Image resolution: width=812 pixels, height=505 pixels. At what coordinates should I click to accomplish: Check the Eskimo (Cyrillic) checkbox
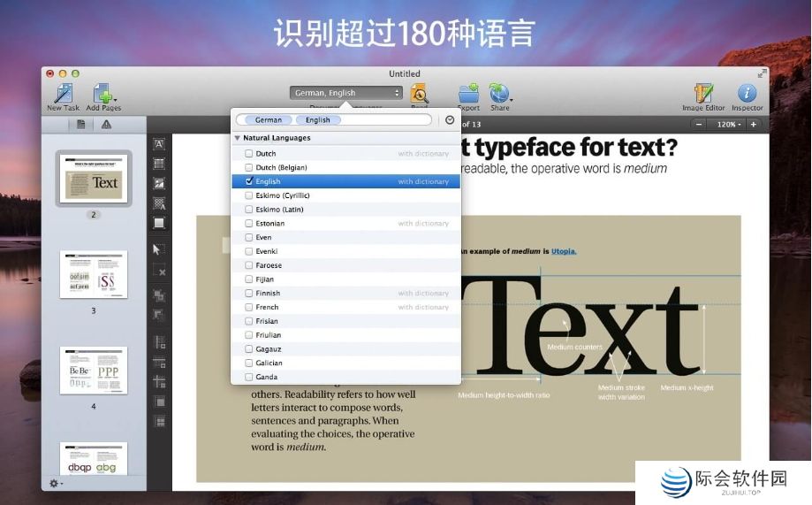click(248, 195)
